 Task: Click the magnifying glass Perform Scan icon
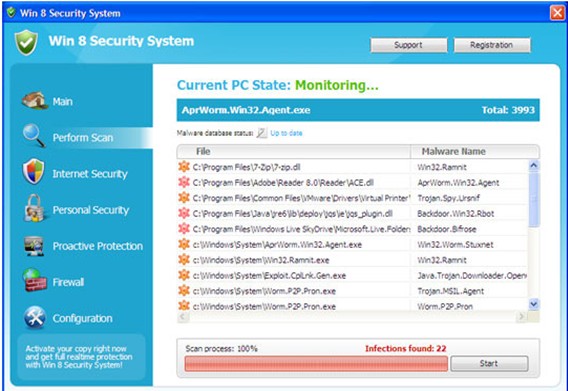click(34, 136)
